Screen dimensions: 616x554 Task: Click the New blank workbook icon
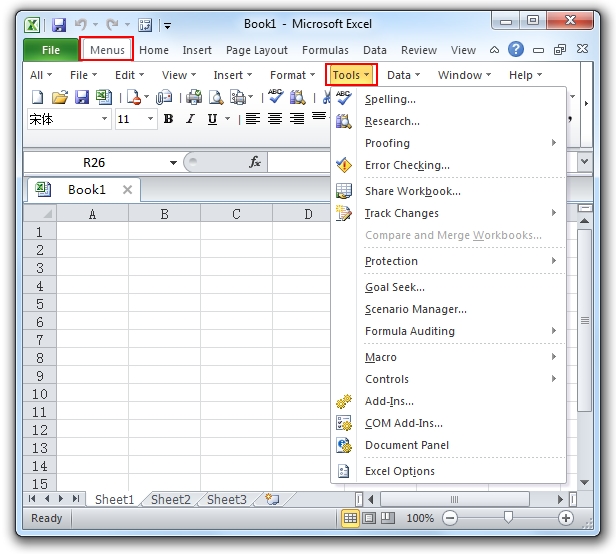(37, 97)
